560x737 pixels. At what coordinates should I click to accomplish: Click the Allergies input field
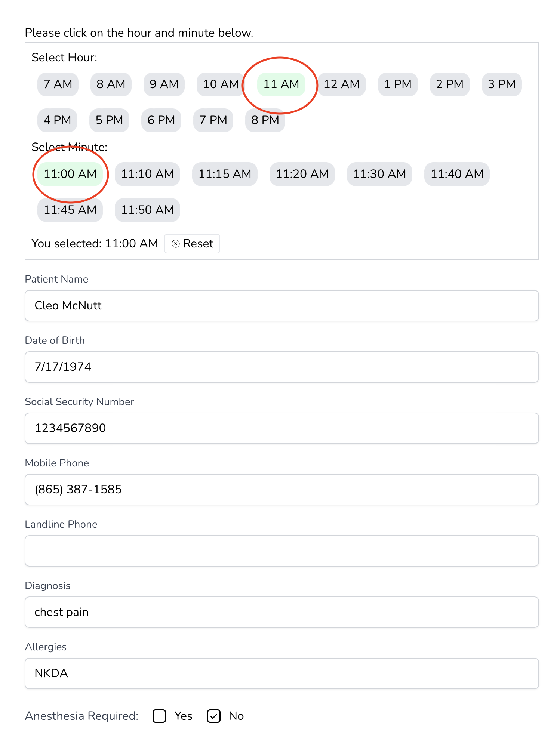click(x=281, y=673)
